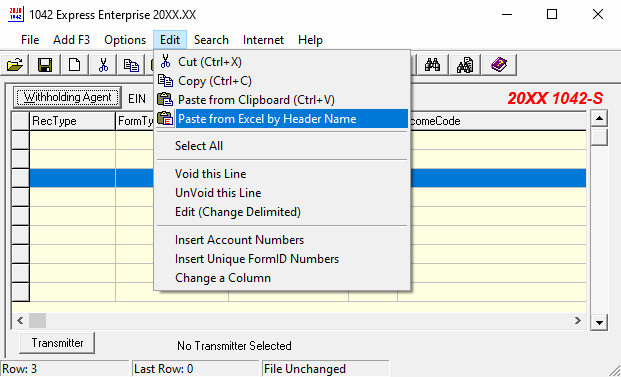This screenshot has width=621, height=377.
Task: Click the floppy disk save icon
Action: coord(45,65)
